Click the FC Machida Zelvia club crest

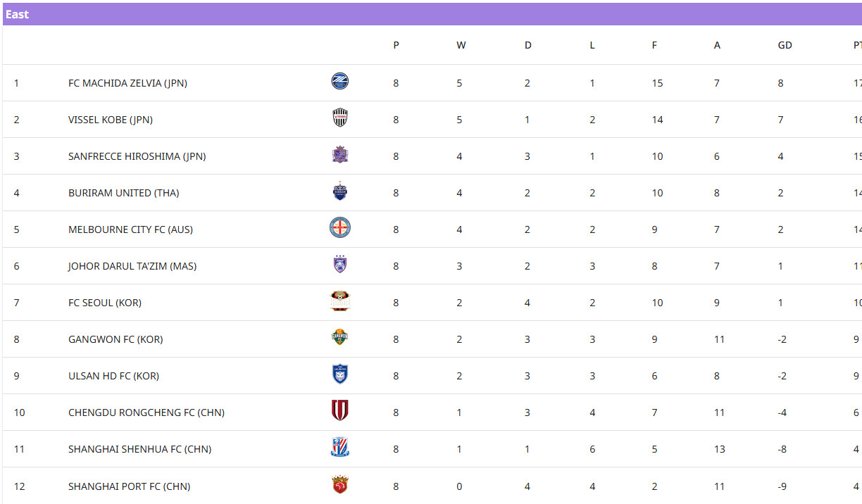point(340,82)
